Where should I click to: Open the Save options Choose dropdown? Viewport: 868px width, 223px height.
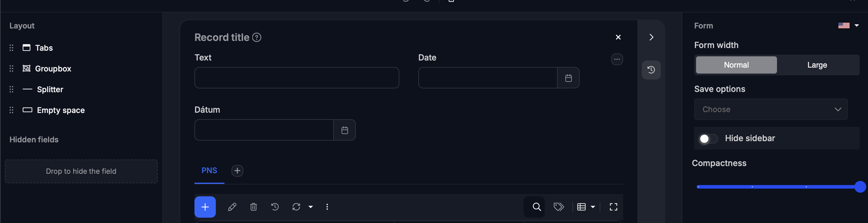pyautogui.click(x=771, y=109)
